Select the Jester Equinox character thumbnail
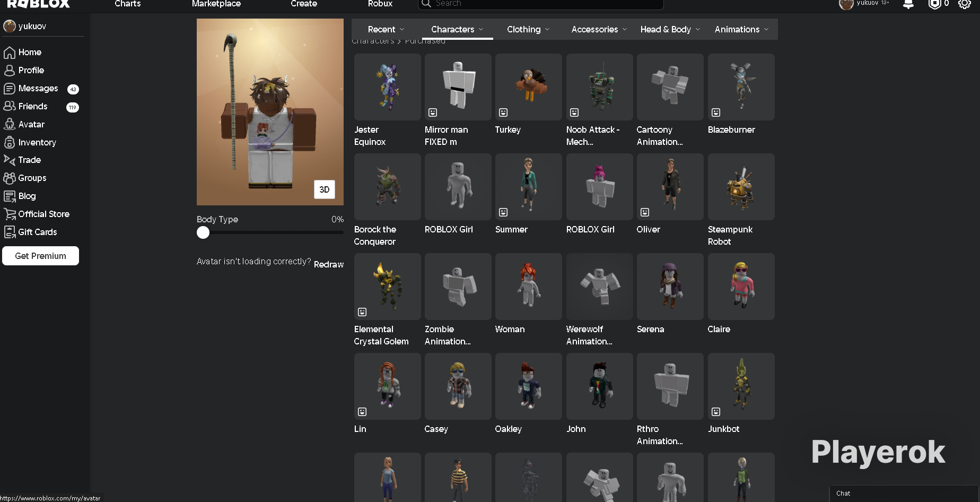Viewport: 980px width, 502px height. click(x=388, y=87)
